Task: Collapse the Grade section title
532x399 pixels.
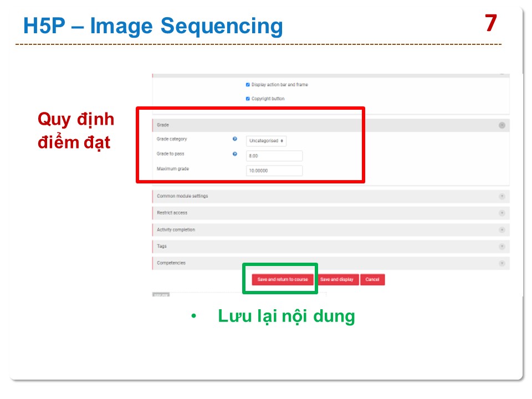Action: (163, 125)
